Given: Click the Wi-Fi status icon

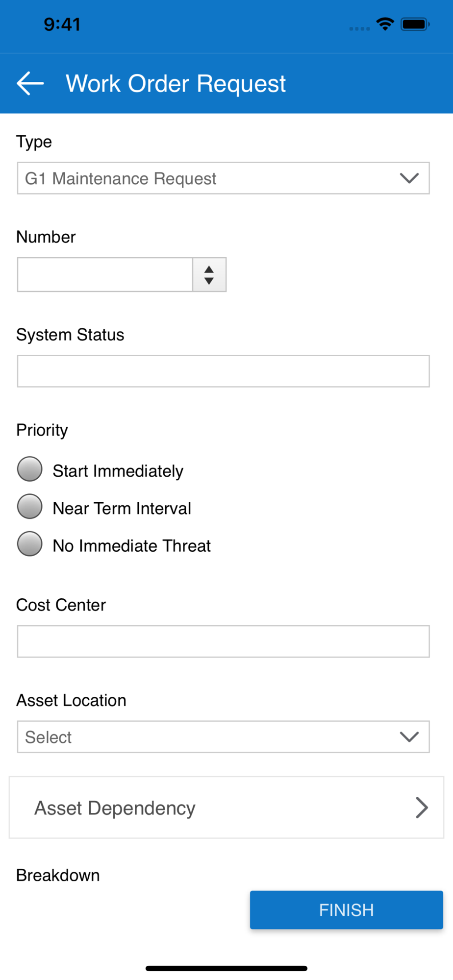Looking at the screenshot, I should 385,24.
